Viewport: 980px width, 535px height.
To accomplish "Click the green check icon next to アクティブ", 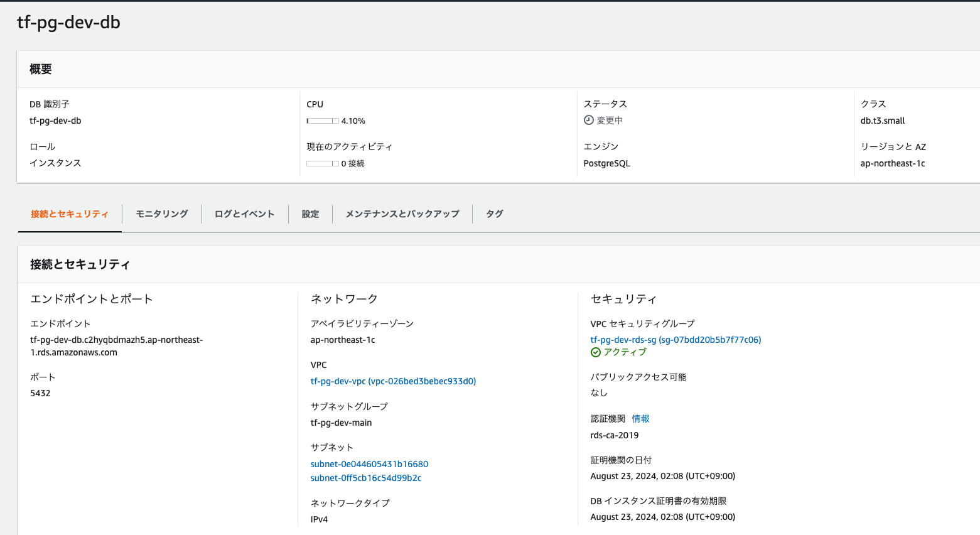I will tap(595, 352).
